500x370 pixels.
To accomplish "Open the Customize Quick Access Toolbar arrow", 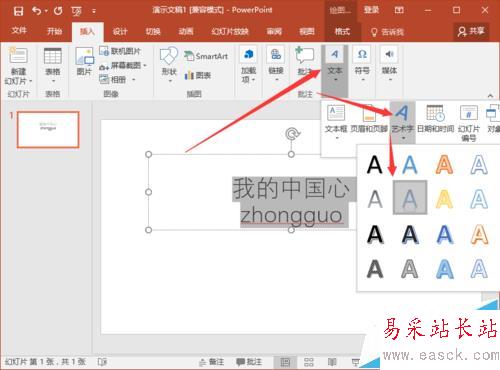I will (94, 11).
